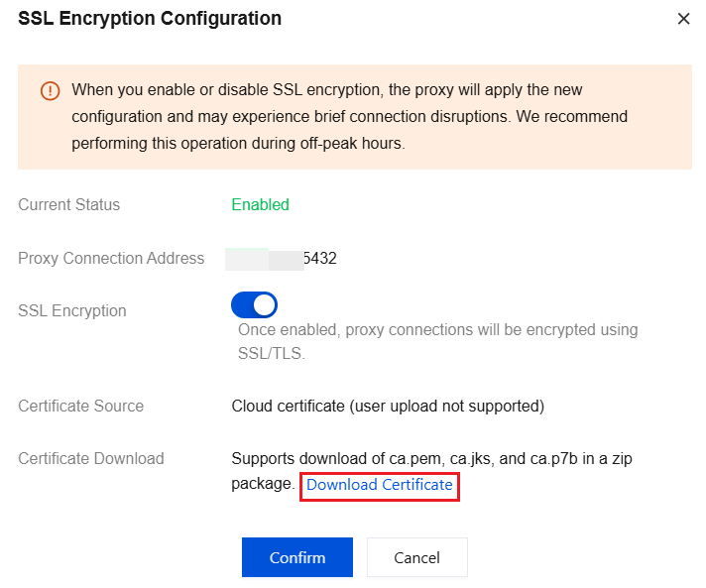The image size is (706, 588).
Task: Click the Proxy Connection Address label
Action: click(x=111, y=259)
